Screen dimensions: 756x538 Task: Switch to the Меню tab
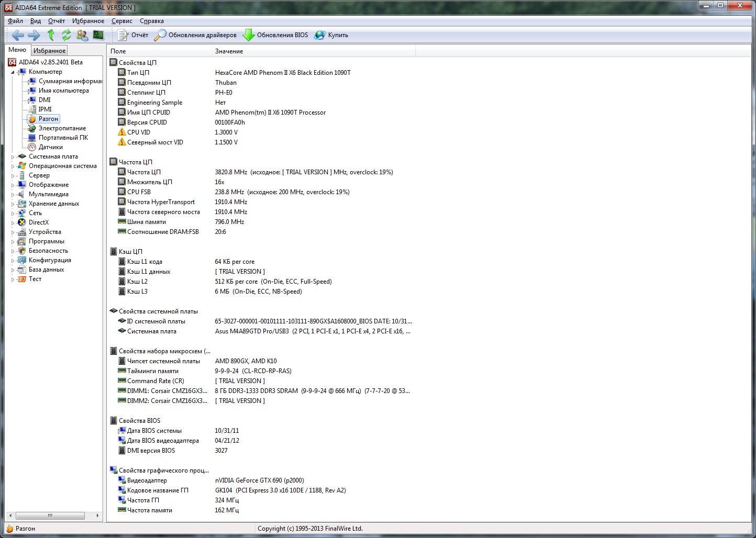tap(17, 50)
